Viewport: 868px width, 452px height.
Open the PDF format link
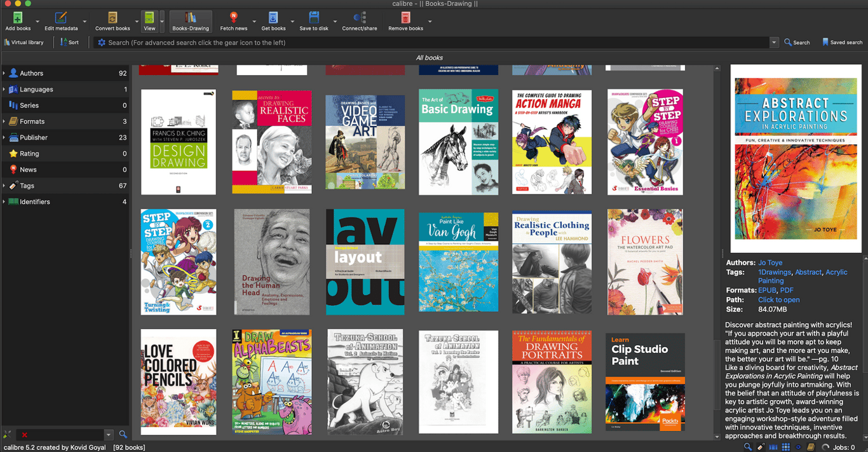787,291
